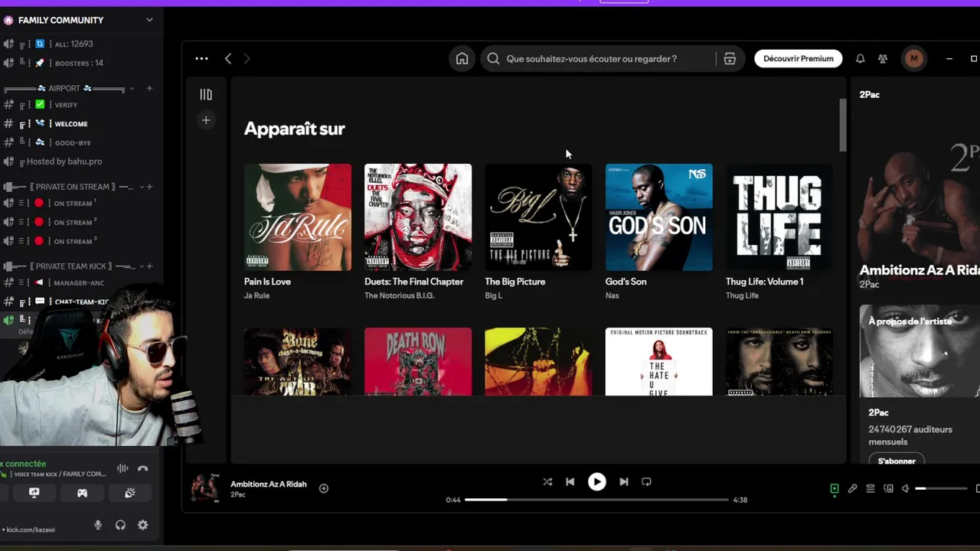The image size is (980, 551).
Task: Open The Notorious B.I.G. artist link
Action: point(400,295)
